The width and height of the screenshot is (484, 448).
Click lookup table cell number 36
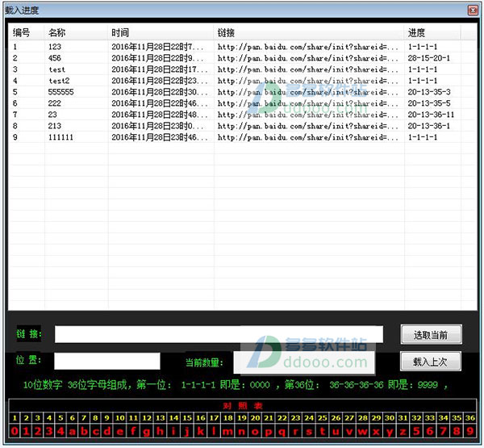470,418
